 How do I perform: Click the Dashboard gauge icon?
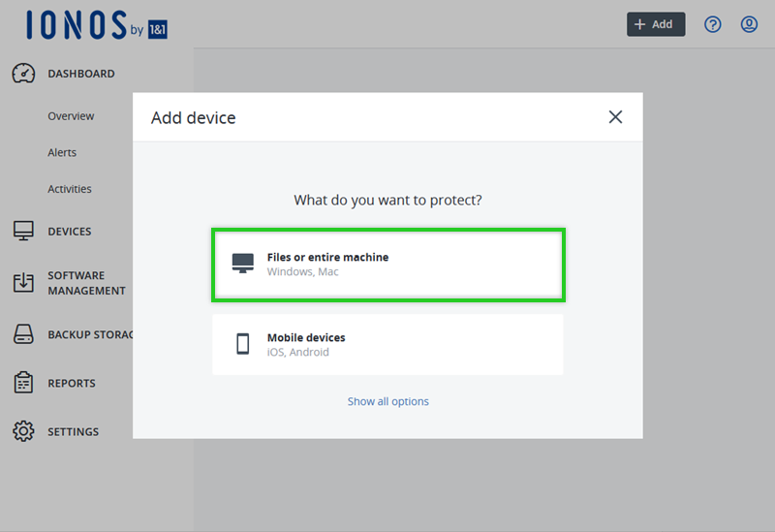pyautogui.click(x=23, y=74)
